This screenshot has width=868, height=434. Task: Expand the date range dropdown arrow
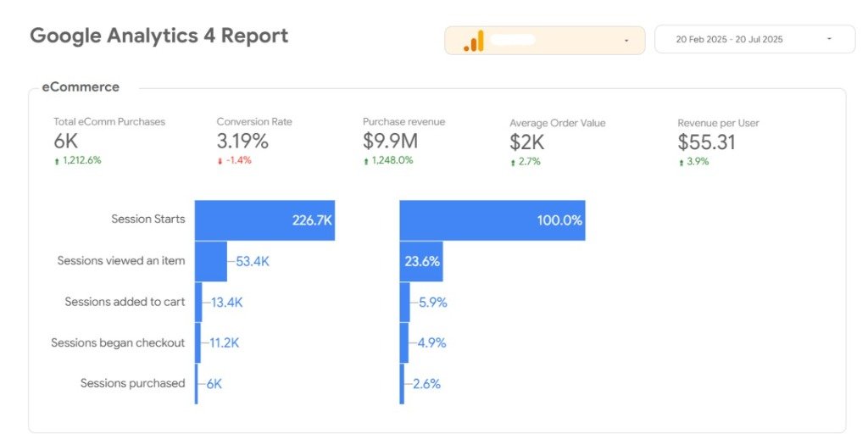click(829, 39)
